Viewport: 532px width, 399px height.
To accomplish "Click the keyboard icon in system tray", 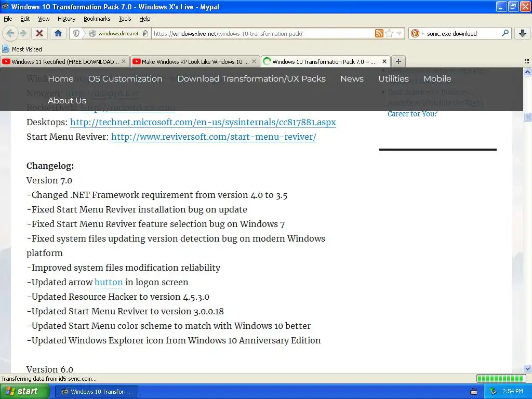I will pos(474,392).
